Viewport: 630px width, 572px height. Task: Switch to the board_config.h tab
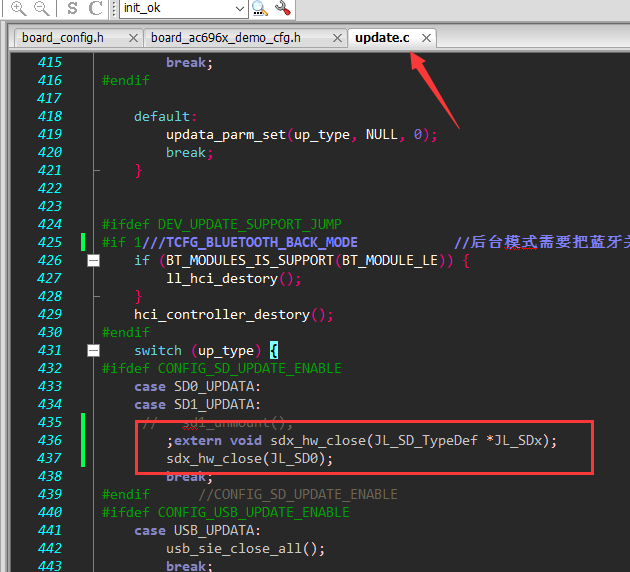point(63,38)
